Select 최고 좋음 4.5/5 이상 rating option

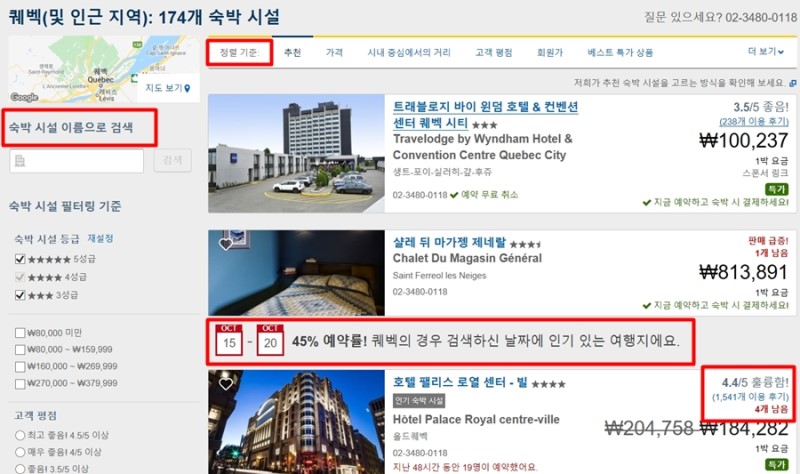[x=21, y=434]
